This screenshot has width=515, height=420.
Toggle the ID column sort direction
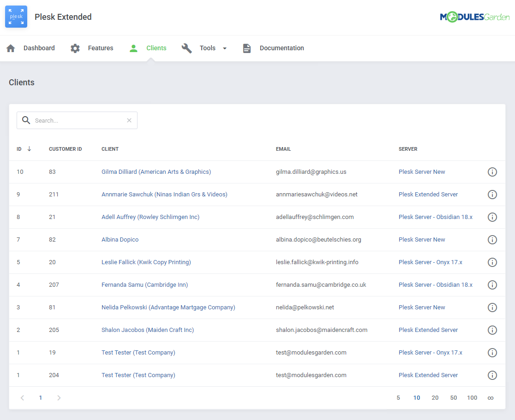pos(29,148)
